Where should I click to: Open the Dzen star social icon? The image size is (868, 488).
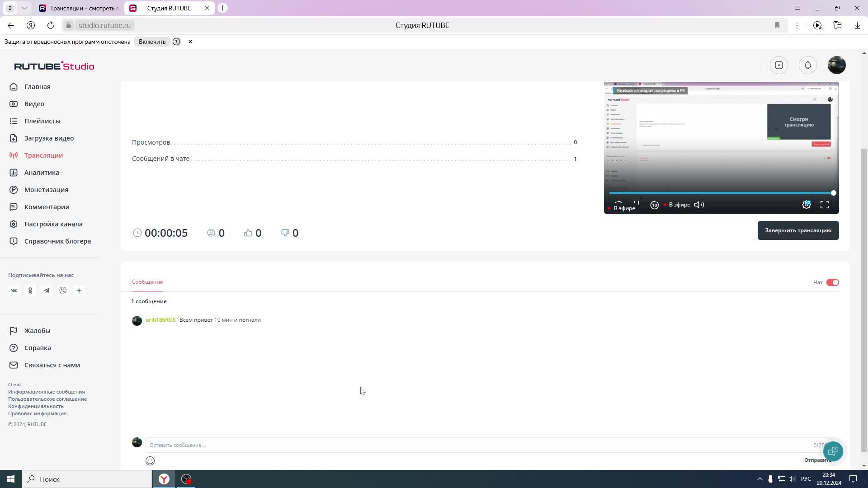(79, 291)
